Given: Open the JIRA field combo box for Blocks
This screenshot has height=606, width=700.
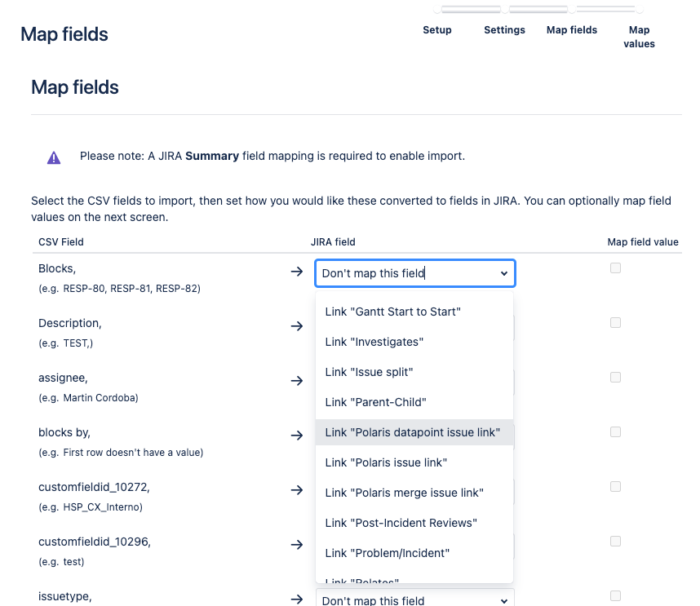Looking at the screenshot, I should pyautogui.click(x=415, y=273).
